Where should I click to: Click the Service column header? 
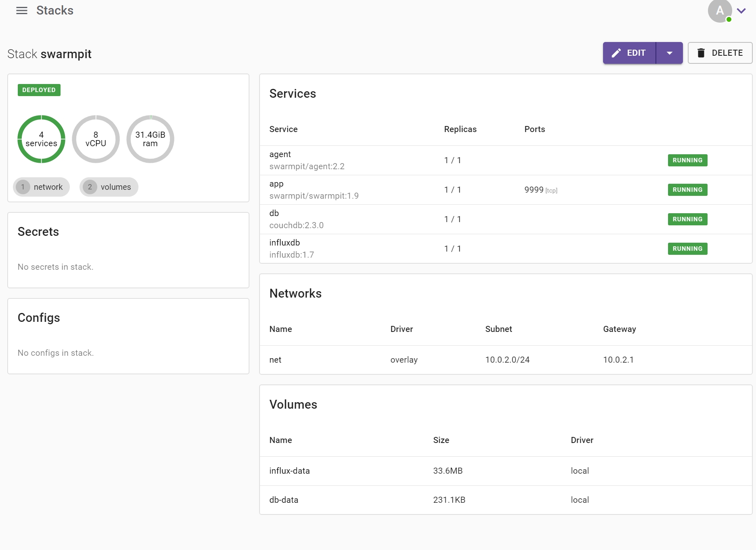pyautogui.click(x=283, y=129)
